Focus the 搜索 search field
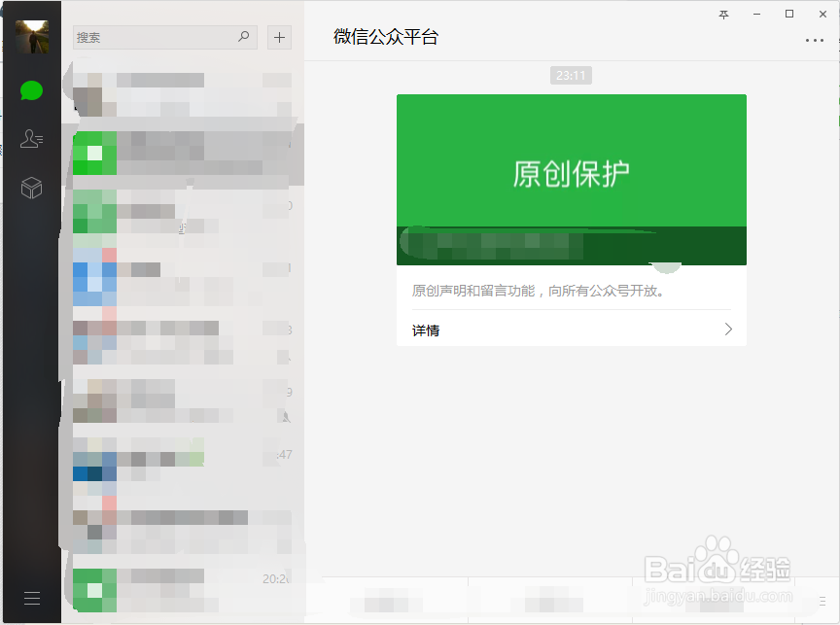 [x=165, y=38]
